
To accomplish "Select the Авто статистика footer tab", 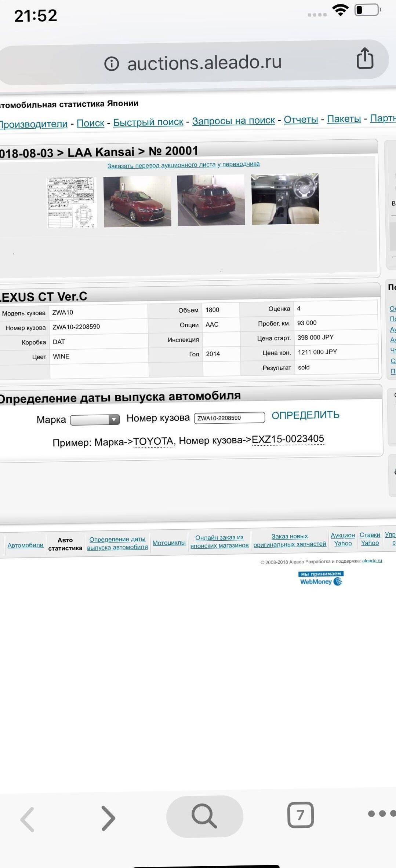I will (x=65, y=544).
